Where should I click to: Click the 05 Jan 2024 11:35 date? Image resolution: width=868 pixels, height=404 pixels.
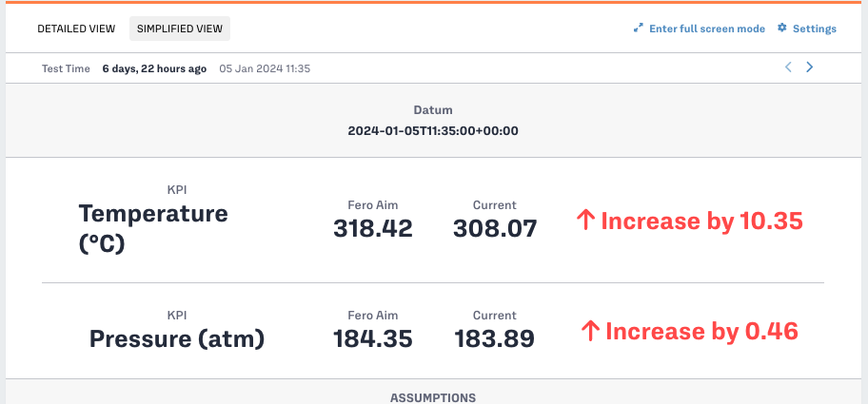click(265, 68)
